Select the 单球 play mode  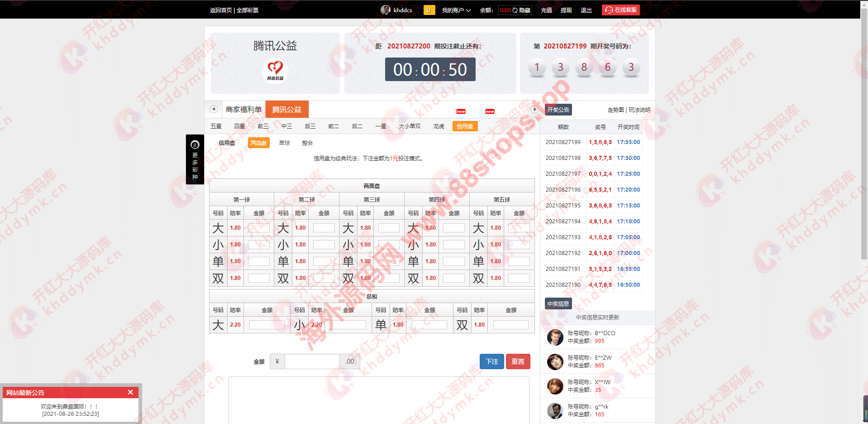coord(284,143)
